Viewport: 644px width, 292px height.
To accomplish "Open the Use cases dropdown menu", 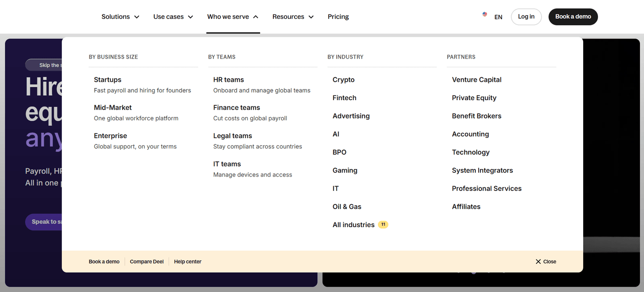I will (173, 17).
